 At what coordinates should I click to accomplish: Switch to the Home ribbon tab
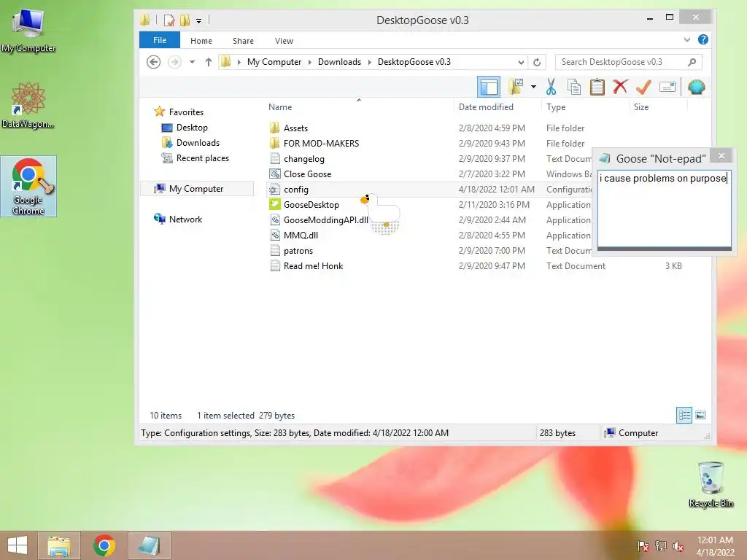[x=201, y=41]
